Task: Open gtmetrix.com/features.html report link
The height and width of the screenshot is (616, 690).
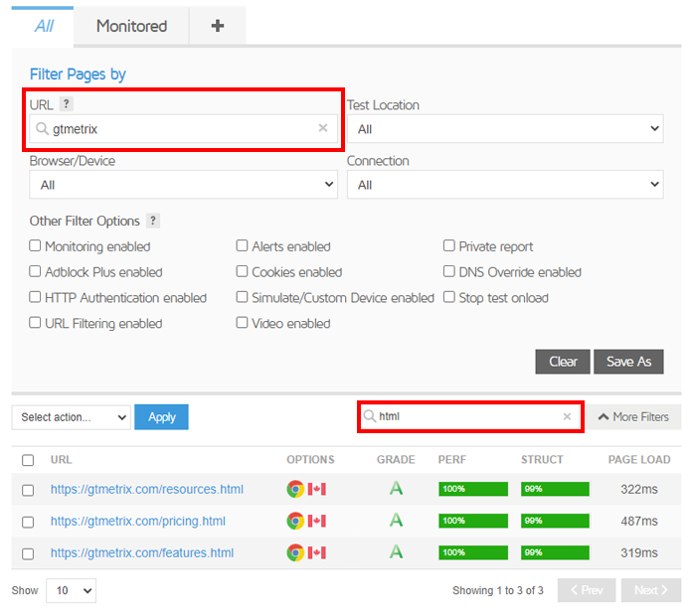Action: pos(142,552)
